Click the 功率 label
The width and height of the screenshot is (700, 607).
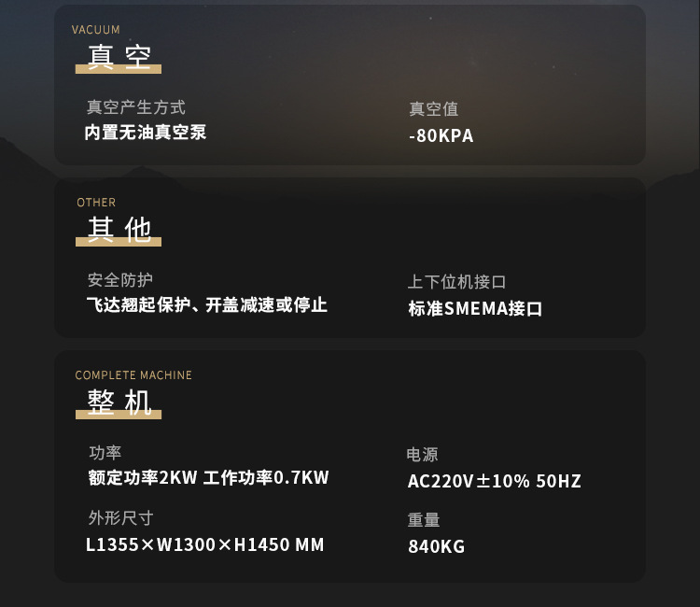pyautogui.click(x=105, y=453)
